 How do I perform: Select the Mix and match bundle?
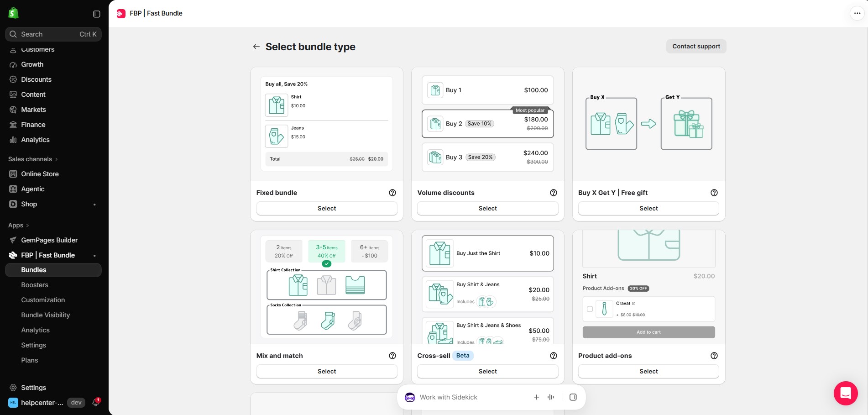[x=327, y=371]
